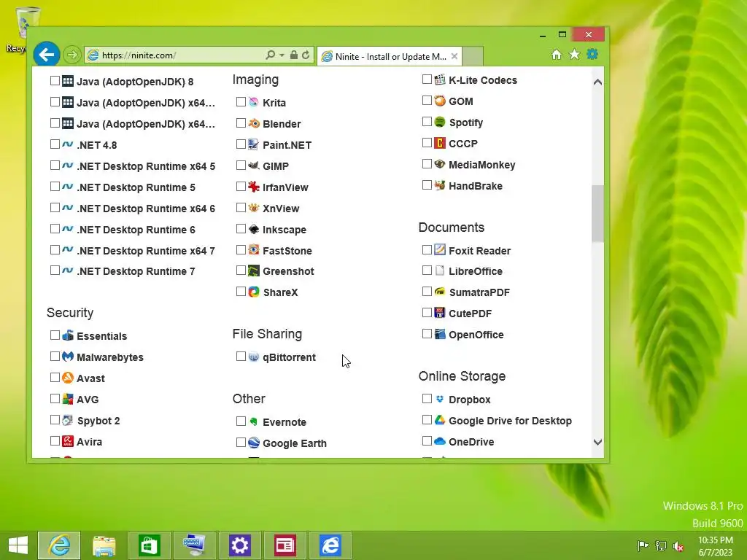Viewport: 747px width, 560px height.
Task: Check the Essentials security checkbox
Action: (x=55, y=335)
